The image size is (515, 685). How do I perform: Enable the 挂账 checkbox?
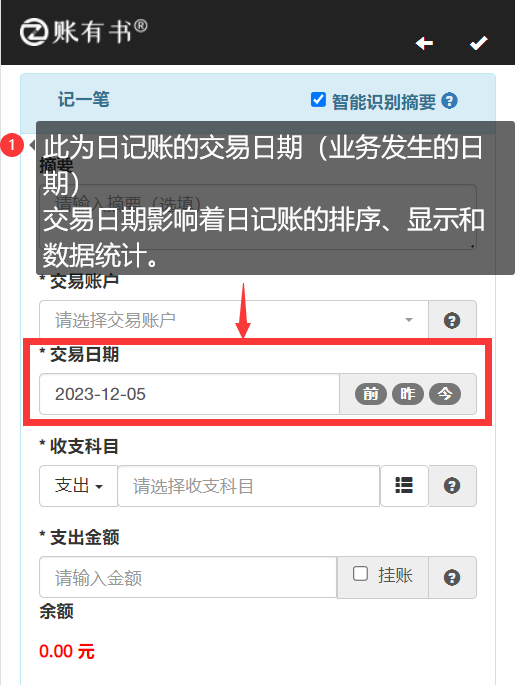(360, 574)
